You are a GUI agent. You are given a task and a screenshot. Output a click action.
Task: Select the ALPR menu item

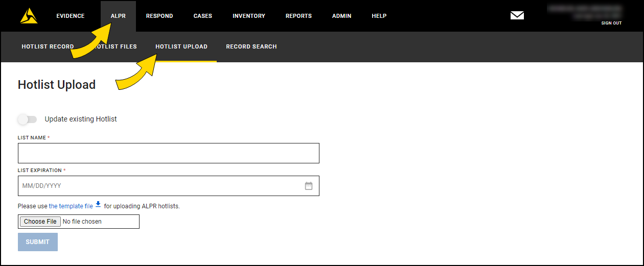coord(118,16)
